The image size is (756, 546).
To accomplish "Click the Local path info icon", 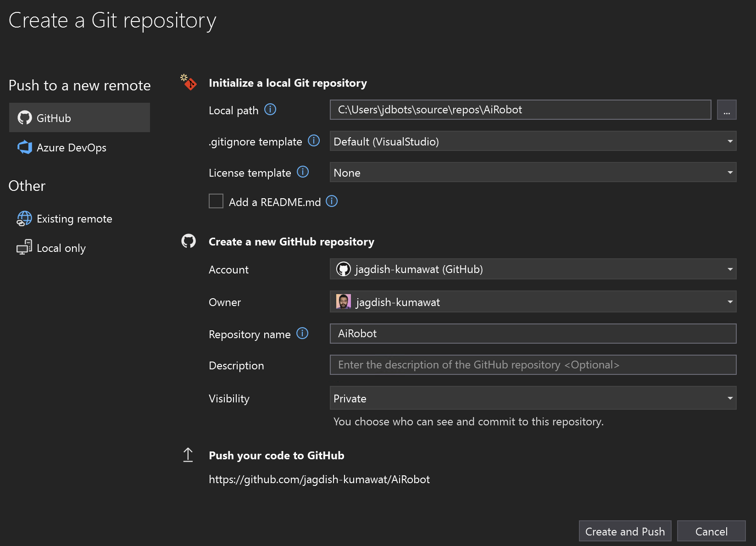I will 271,110.
